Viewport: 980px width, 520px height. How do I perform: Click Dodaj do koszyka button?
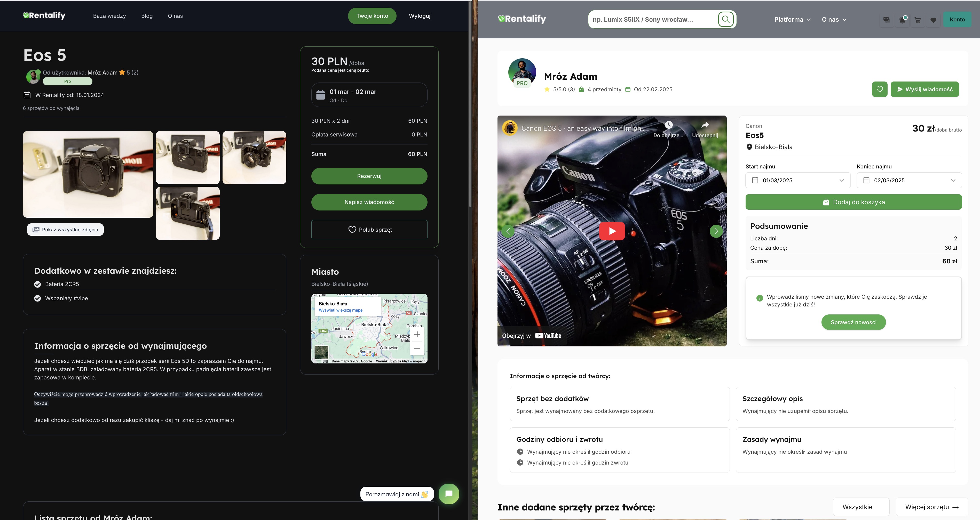[x=853, y=202]
